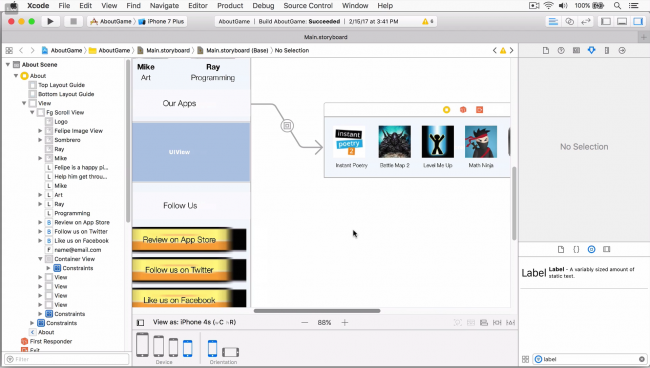This screenshot has width=650, height=368.
Task: Open the Resolve Auto Layout Issues menu
Action: point(510,322)
